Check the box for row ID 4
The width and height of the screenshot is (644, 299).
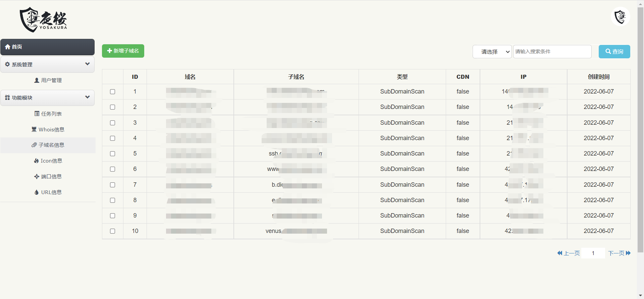tap(113, 138)
